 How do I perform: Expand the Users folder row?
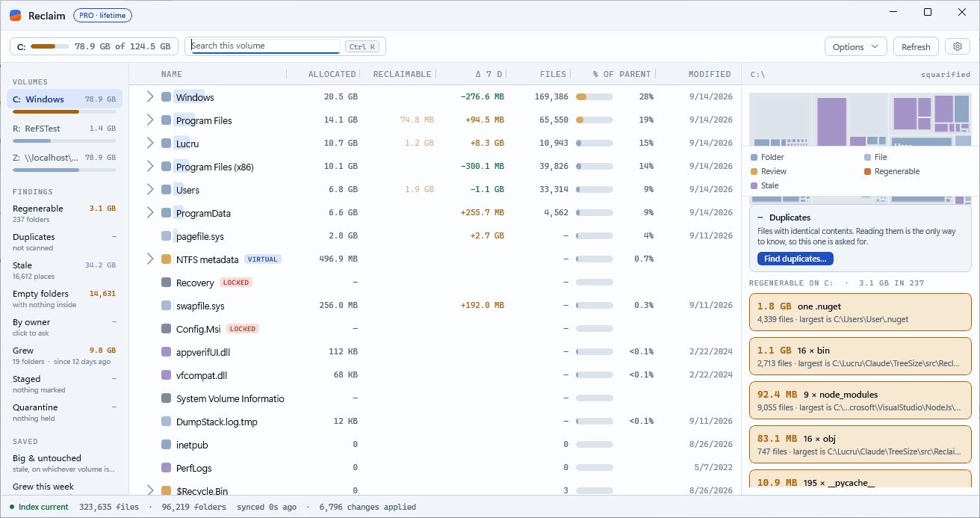(149, 189)
